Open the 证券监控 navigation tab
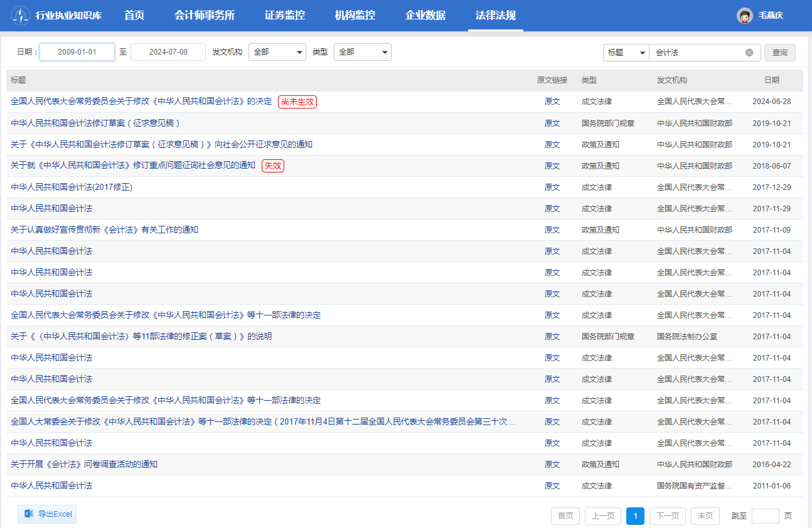The width and height of the screenshot is (812, 528). coord(285,16)
